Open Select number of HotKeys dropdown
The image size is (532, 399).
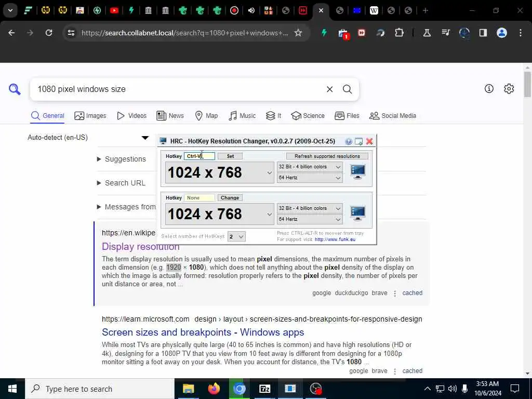[x=236, y=236]
